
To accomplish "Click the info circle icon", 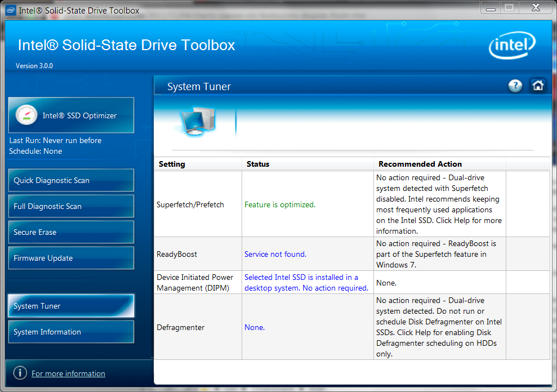I will click(20, 373).
